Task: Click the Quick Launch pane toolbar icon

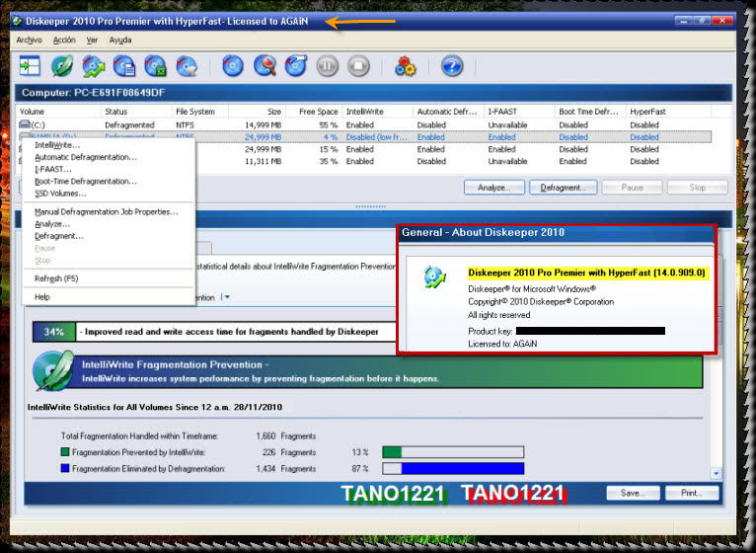Action: pos(30,65)
